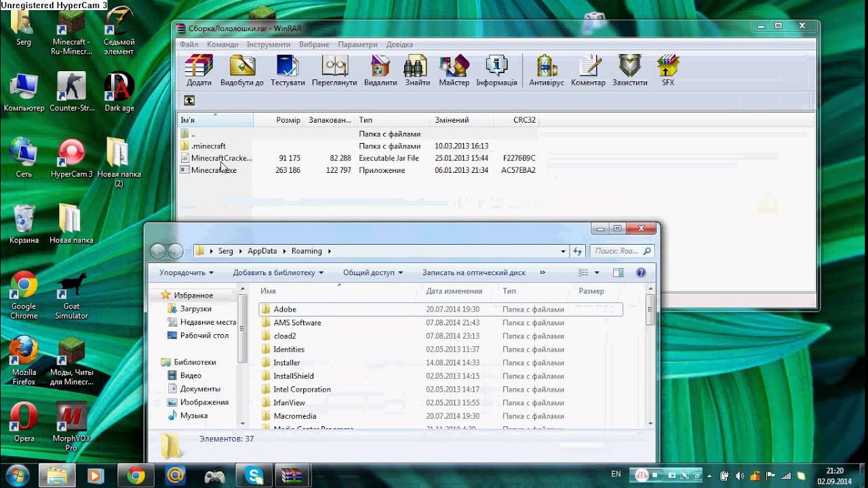Open the Інструменти menu in WinRAR
The width and height of the screenshot is (868, 488).
tap(269, 45)
